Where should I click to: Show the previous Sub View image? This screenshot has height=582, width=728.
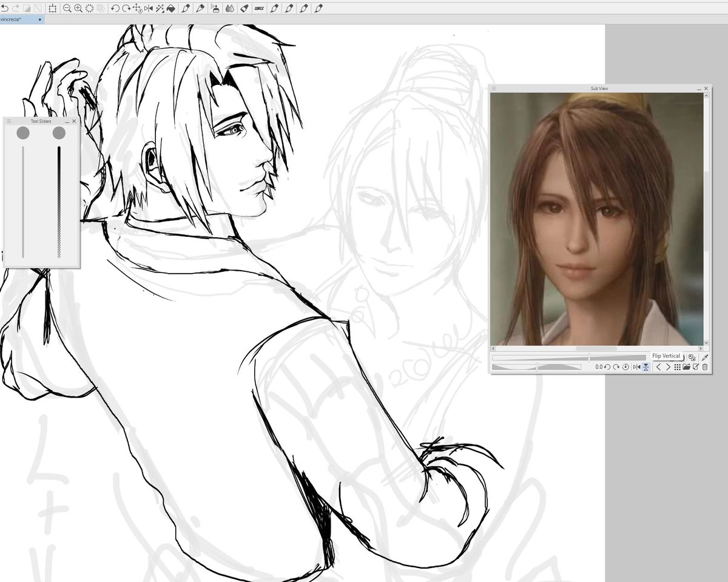659,367
